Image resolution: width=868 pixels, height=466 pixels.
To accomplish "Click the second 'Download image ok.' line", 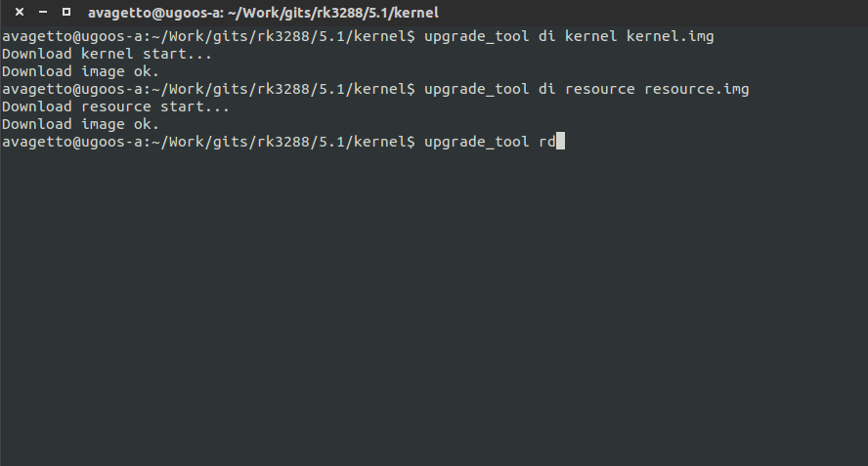I will tap(80, 124).
